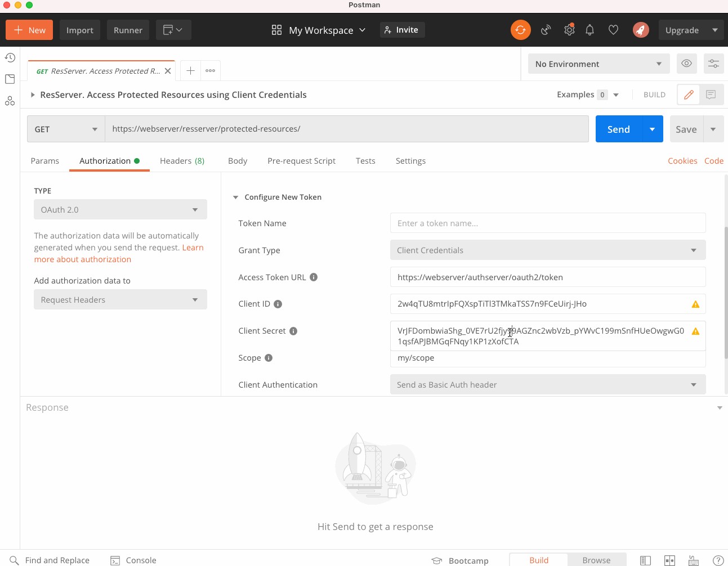The height and width of the screenshot is (566, 728).
Task: Open the Pre-request Script tab
Action: [301, 161]
